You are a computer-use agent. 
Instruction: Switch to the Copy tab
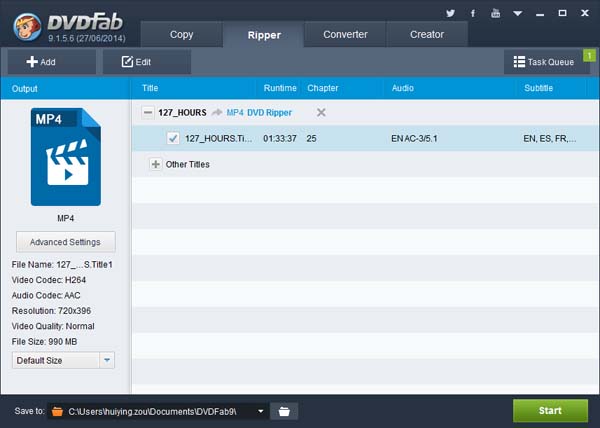click(181, 34)
